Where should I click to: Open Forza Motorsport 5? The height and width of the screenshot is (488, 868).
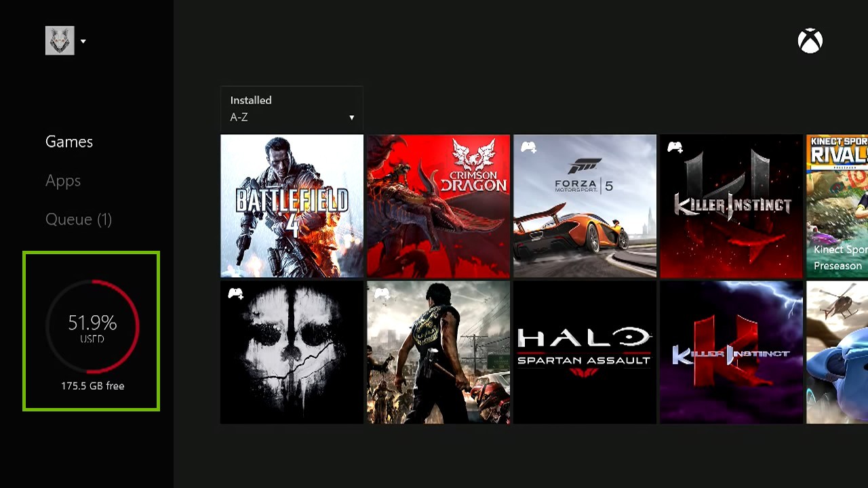coord(585,206)
